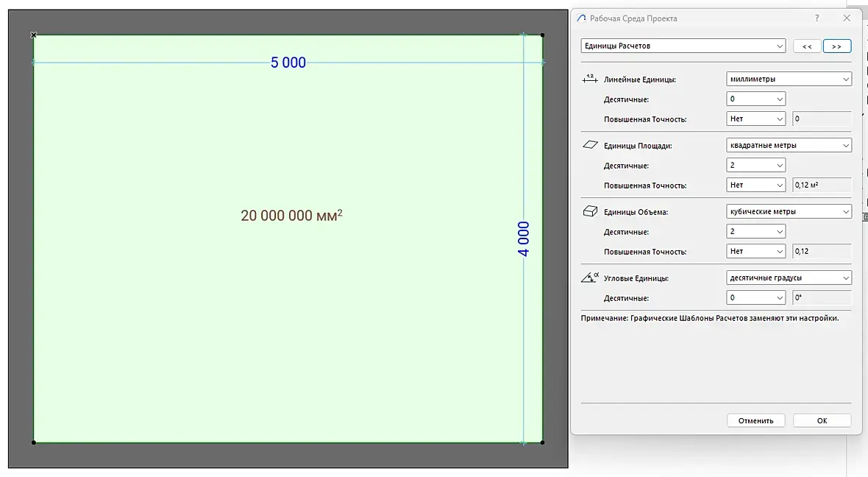Screen dimensions: 868x477
Task: Go to next settings page button
Action: pyautogui.click(x=837, y=46)
